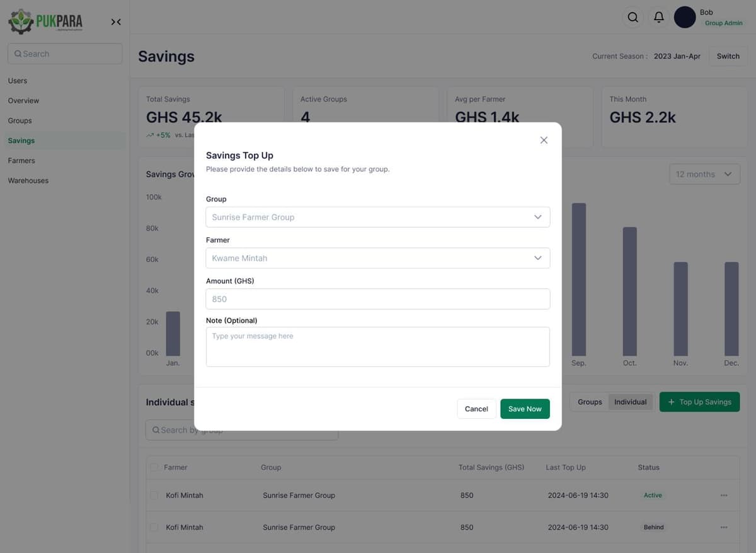Check the select-all checkbox in the table header
Screen dimensions: 756x553
[x=154, y=467]
